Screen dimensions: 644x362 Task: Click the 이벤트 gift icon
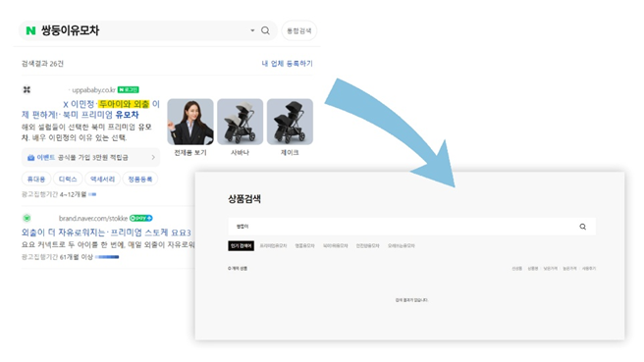coord(30,158)
